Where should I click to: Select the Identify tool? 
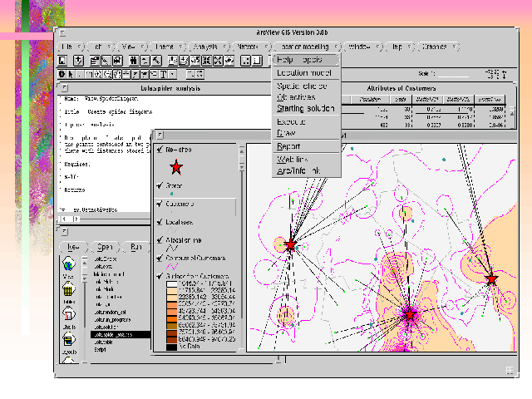pos(62,74)
